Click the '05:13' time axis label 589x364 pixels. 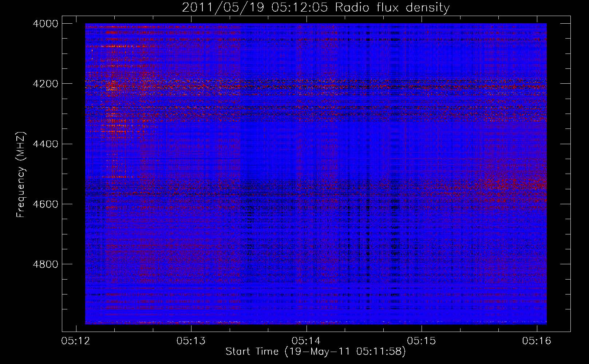tap(191, 341)
